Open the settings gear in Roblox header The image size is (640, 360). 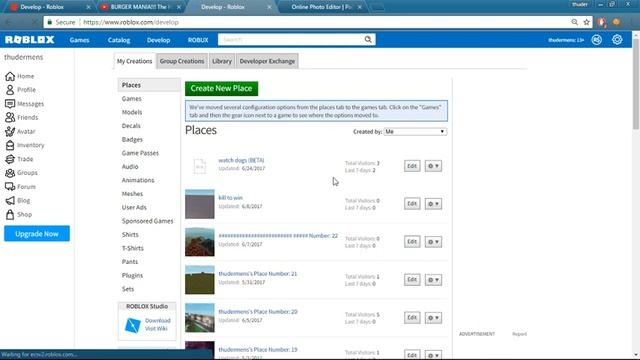pos(617,40)
